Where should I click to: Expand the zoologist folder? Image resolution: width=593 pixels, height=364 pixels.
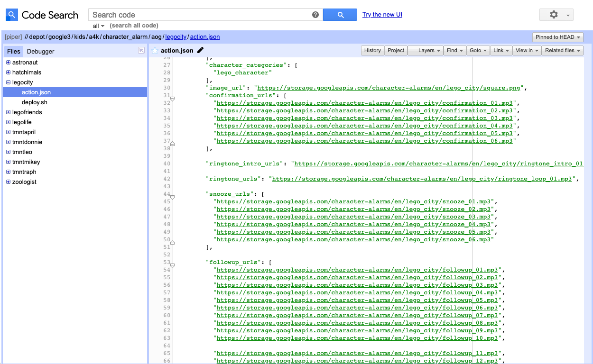(x=8, y=182)
